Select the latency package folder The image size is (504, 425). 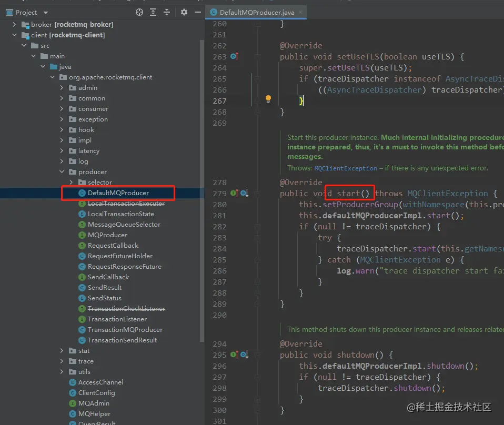click(x=84, y=151)
